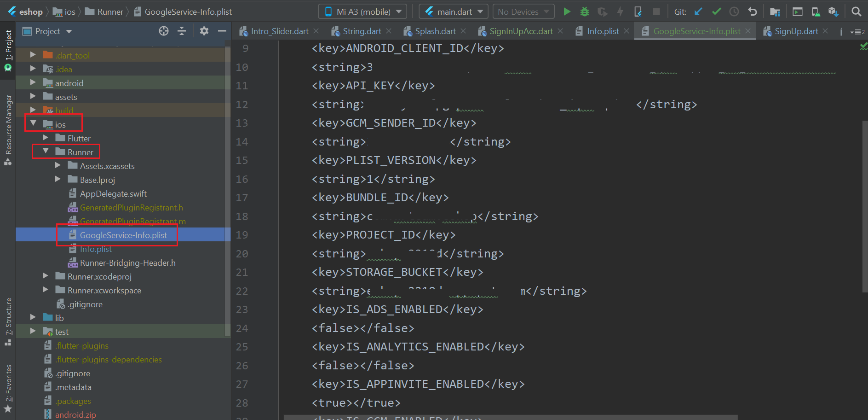This screenshot has width=868, height=420.
Task: Click the Git update project arrow
Action: coord(698,12)
